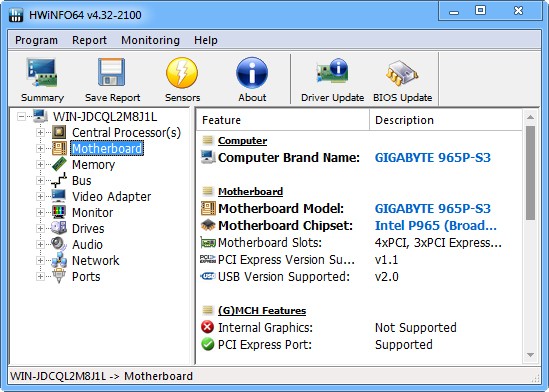Click the Feature column header

tap(283, 120)
